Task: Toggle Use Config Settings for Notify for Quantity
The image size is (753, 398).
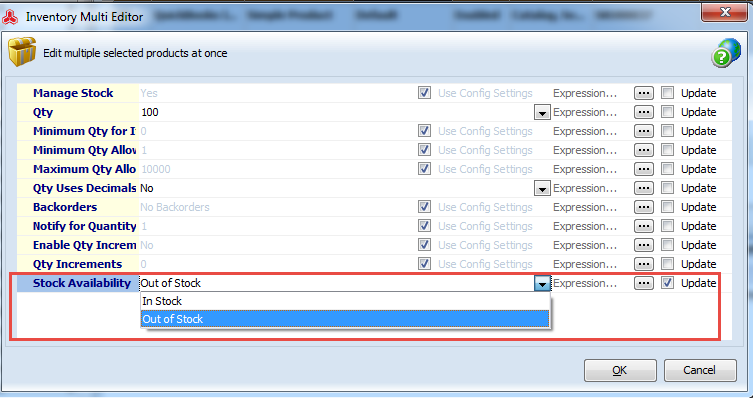Action: 424,226
